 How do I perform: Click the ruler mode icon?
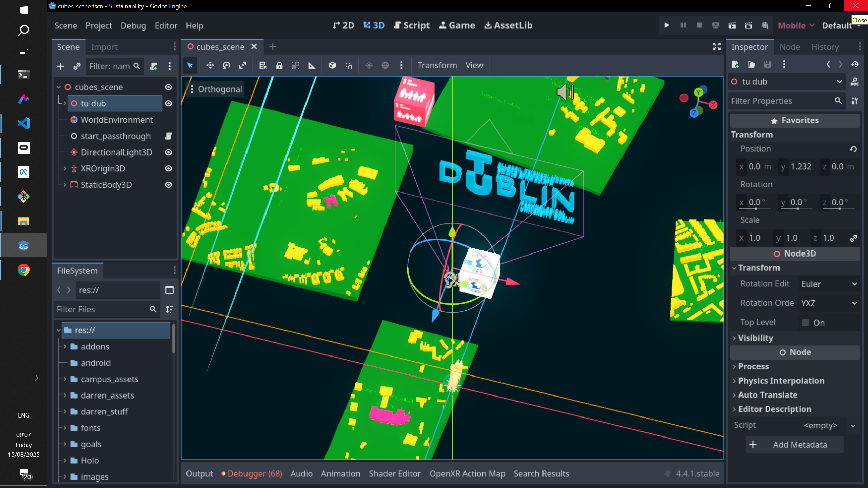coord(312,65)
